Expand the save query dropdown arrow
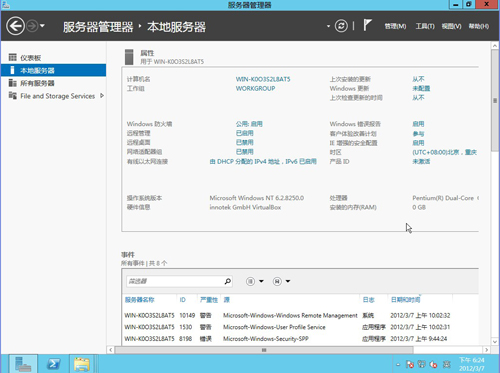 pyautogui.click(x=288, y=281)
